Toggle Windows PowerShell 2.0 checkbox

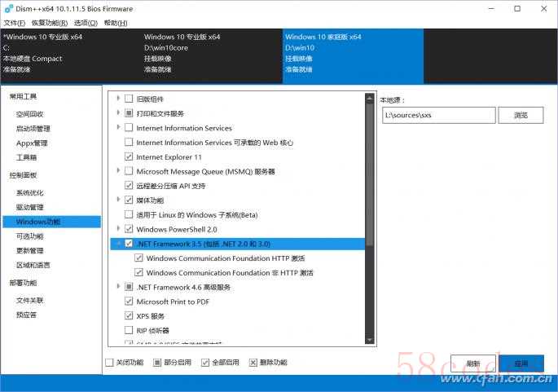(129, 229)
